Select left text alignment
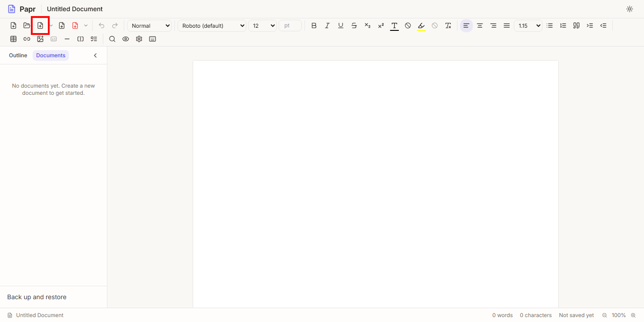The image size is (644, 322). click(466, 25)
